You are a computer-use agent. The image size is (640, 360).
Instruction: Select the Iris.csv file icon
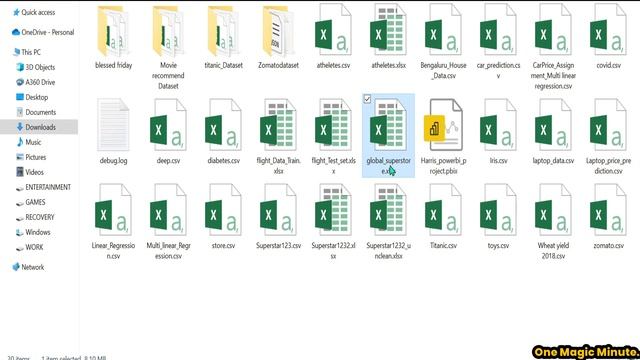(498, 124)
